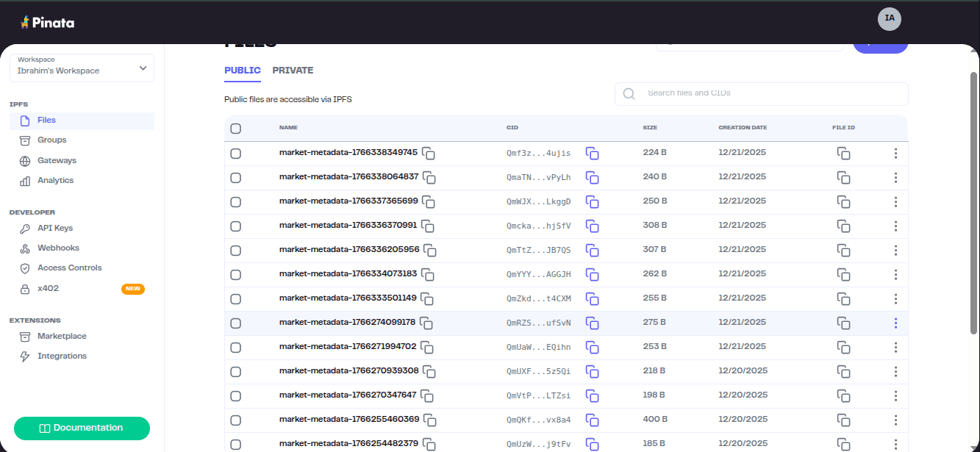Copy the CID QmTtZ...JB7QS
This screenshot has width=980, height=452.
click(593, 251)
